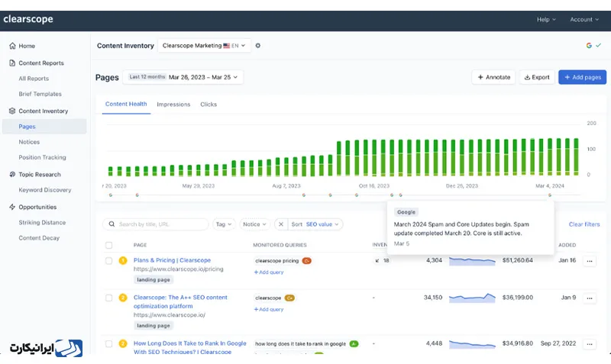Clear the sort with the X button

[281, 224]
